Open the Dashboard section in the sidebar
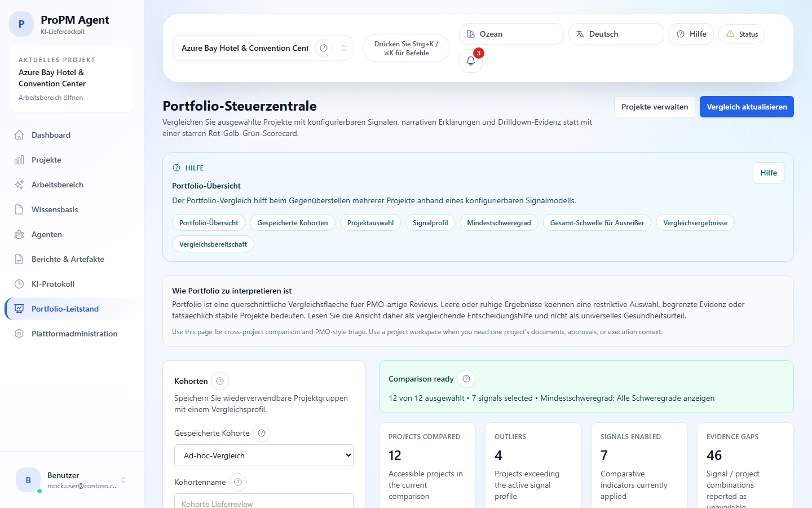The image size is (812, 508). [51, 135]
